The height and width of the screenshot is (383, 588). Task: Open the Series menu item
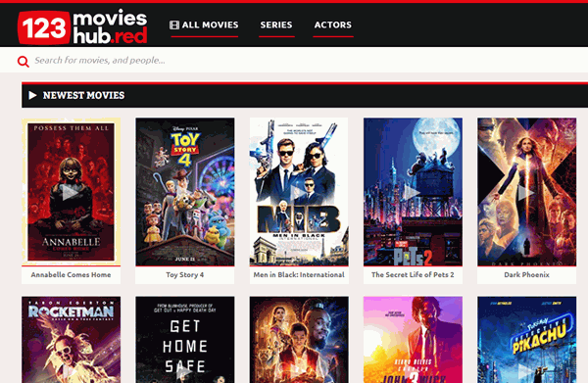point(276,25)
